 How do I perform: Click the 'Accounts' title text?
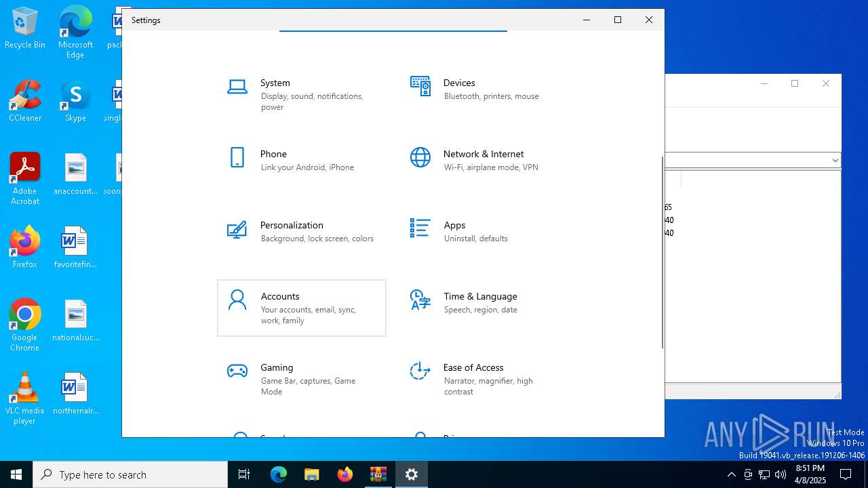click(x=280, y=296)
